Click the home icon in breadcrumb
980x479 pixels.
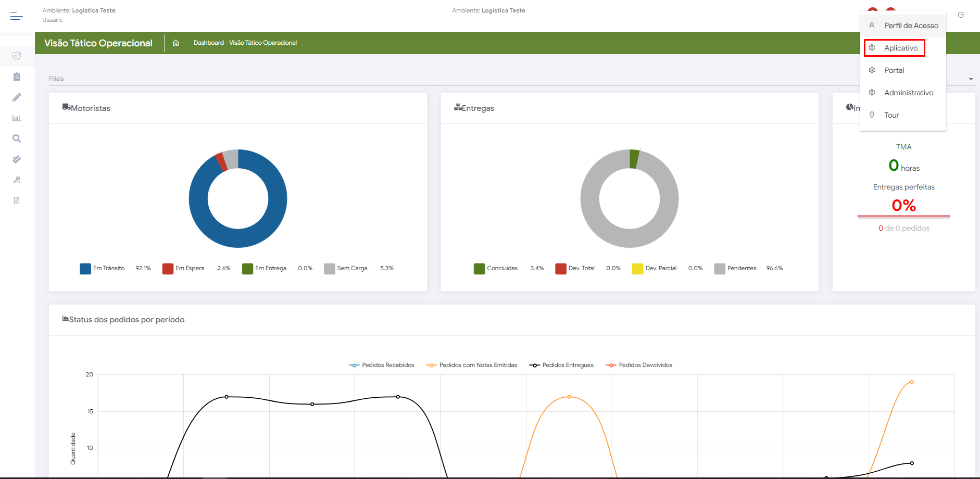(x=176, y=43)
